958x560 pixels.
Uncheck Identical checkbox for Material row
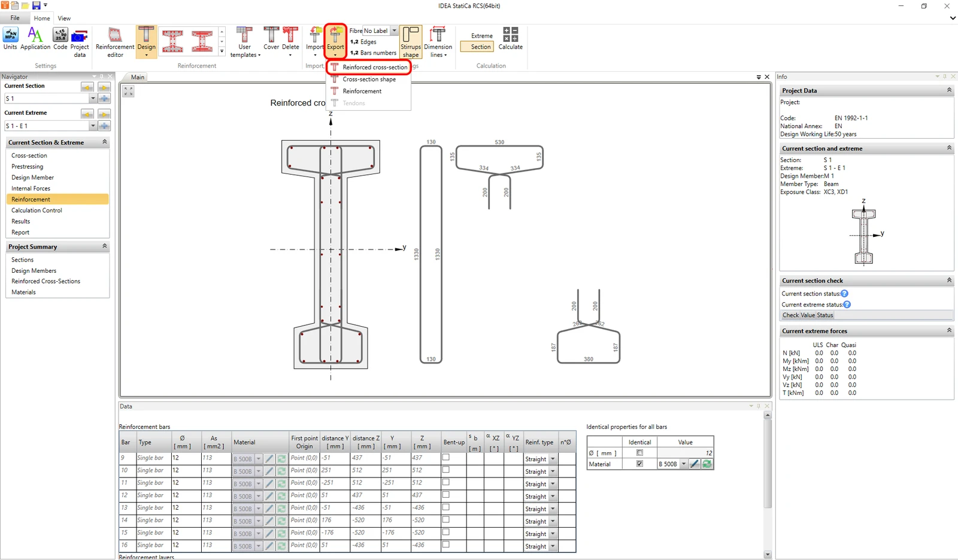click(x=639, y=464)
